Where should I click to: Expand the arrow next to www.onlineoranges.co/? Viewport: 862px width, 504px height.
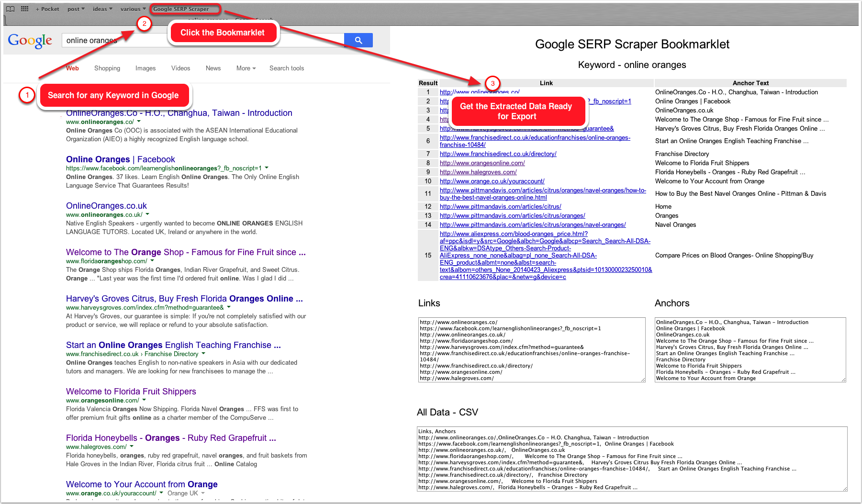click(139, 122)
